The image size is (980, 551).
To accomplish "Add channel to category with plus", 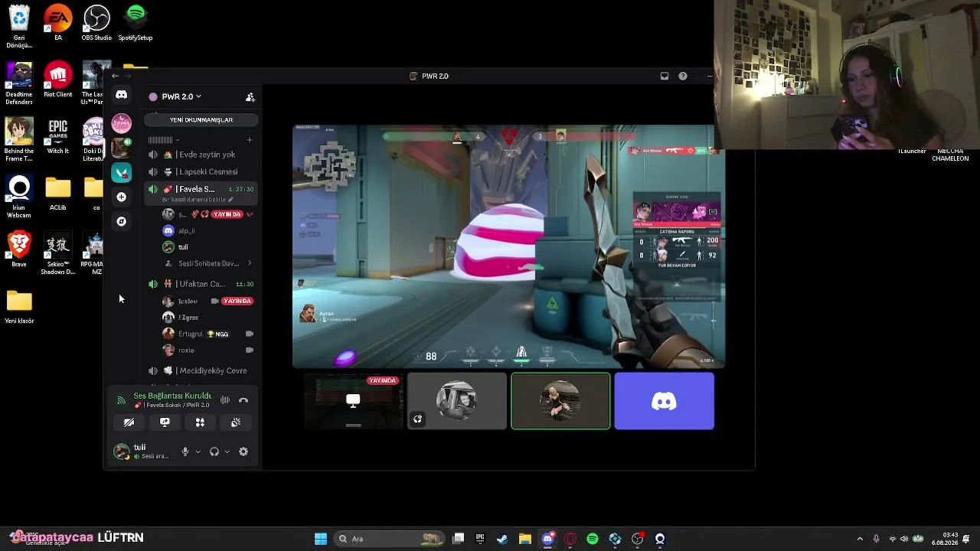I will click(250, 139).
